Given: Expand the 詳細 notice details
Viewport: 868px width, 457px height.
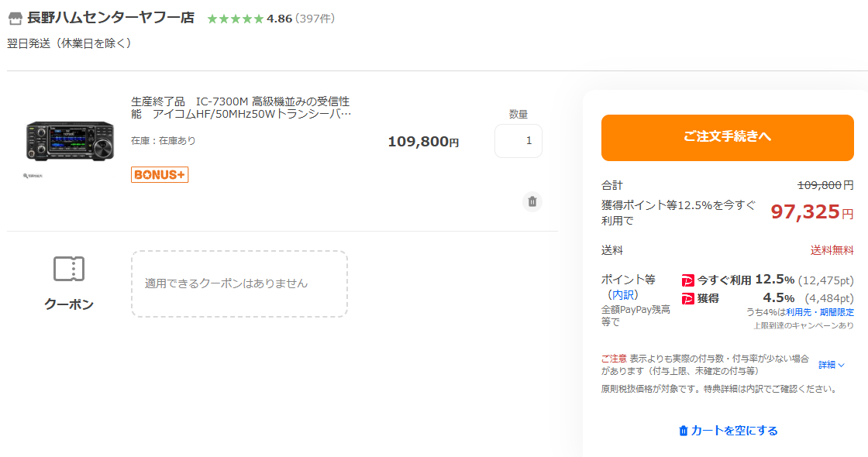Looking at the screenshot, I should coord(831,364).
